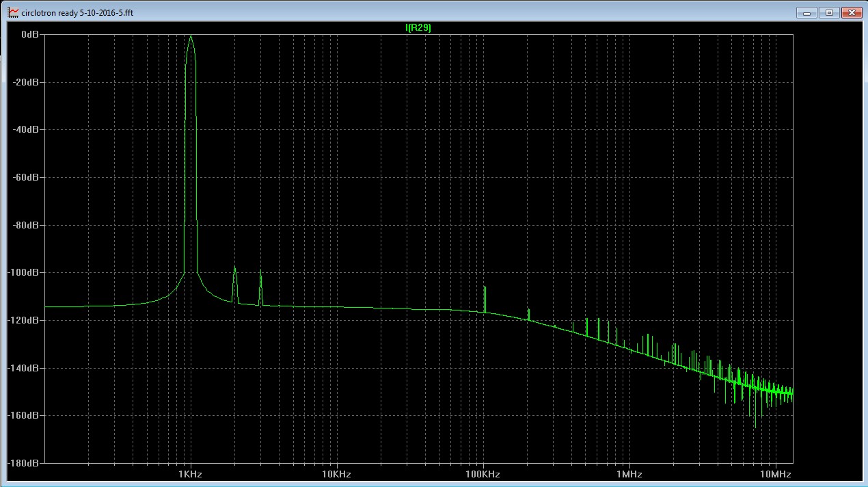
Task: Click the 1MHz horizontal axis label
Action: coord(629,474)
